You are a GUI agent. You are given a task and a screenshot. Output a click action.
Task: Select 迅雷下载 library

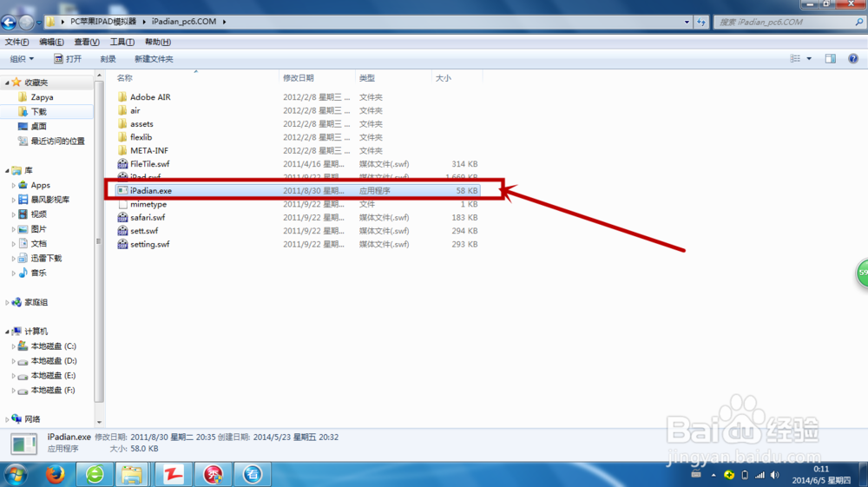[46, 259]
